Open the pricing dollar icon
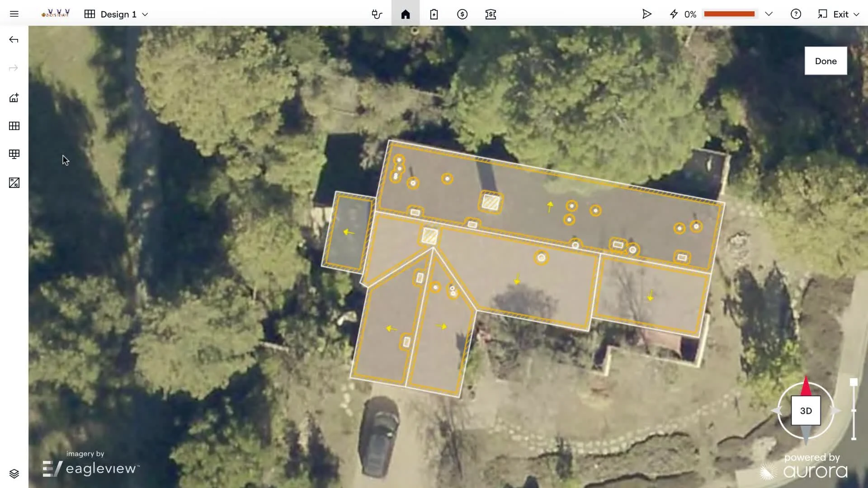The width and height of the screenshot is (868, 488). point(462,14)
